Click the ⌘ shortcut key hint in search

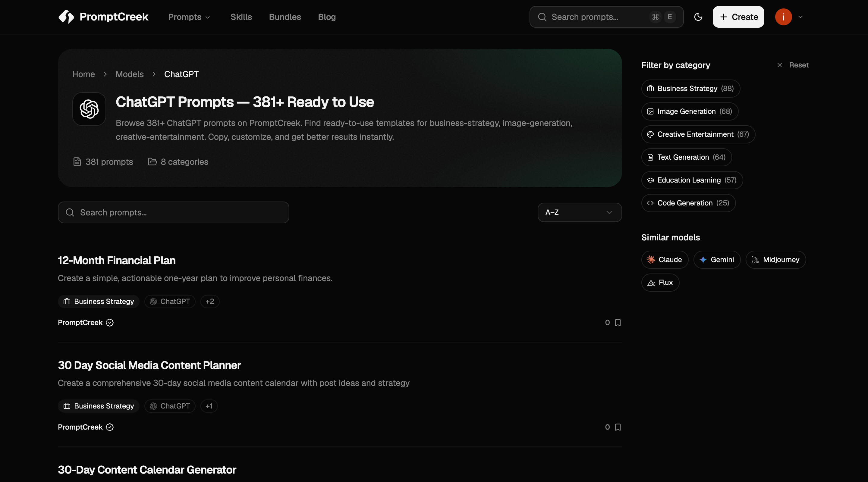pos(655,17)
